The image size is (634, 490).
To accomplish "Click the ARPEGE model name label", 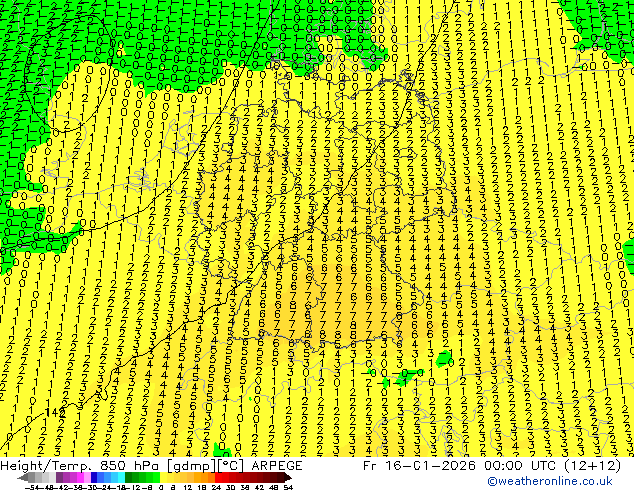I will tap(277, 466).
